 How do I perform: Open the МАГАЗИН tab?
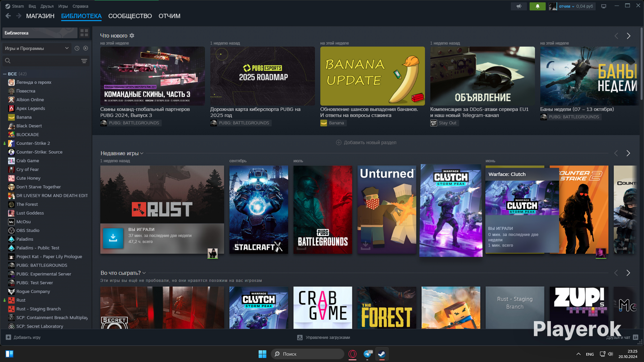click(x=40, y=16)
